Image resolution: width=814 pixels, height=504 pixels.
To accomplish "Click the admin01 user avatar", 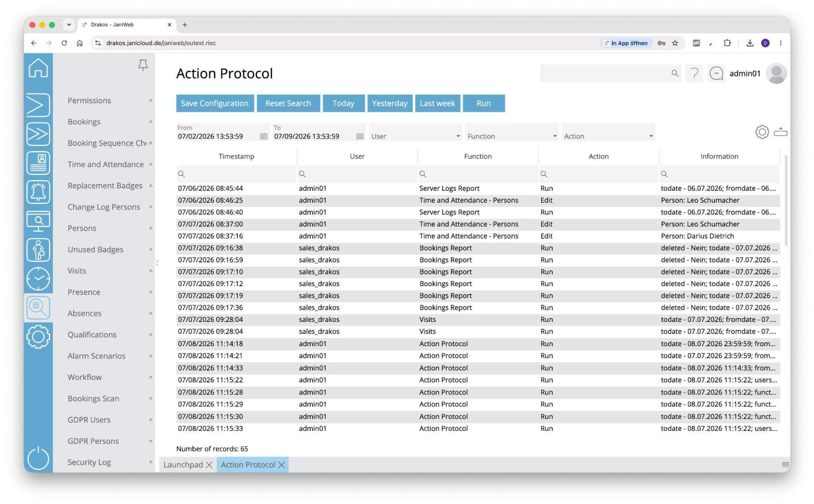I will click(776, 73).
